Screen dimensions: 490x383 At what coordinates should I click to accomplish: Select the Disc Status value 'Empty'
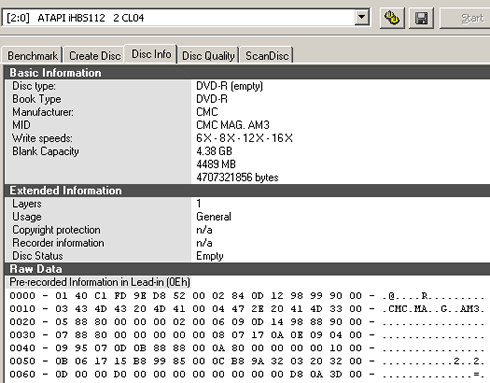[210, 256]
